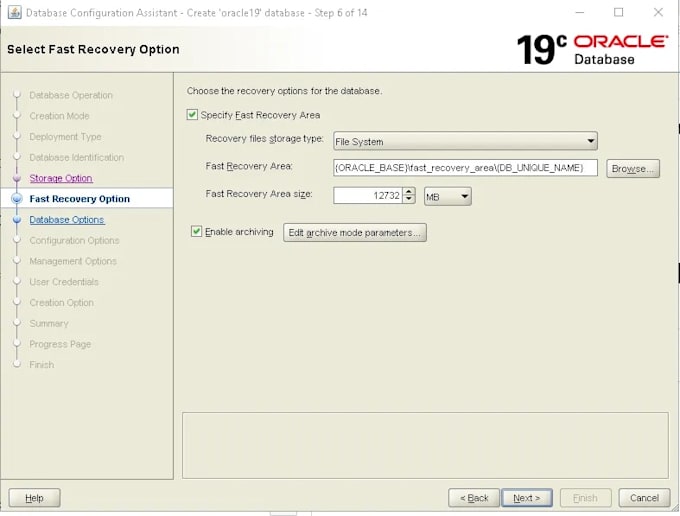Click the Storage Option step bullet icon
This screenshot has width=680, height=516.
17,178
